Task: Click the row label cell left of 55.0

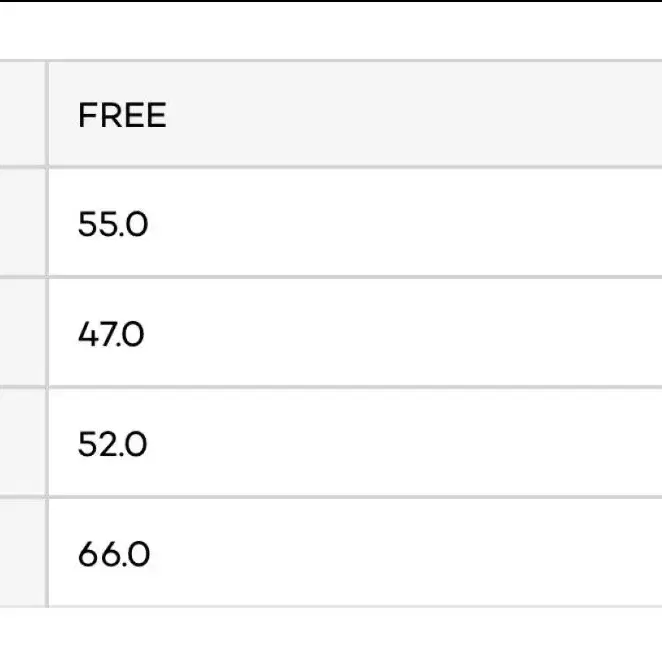Action: coord(22,222)
